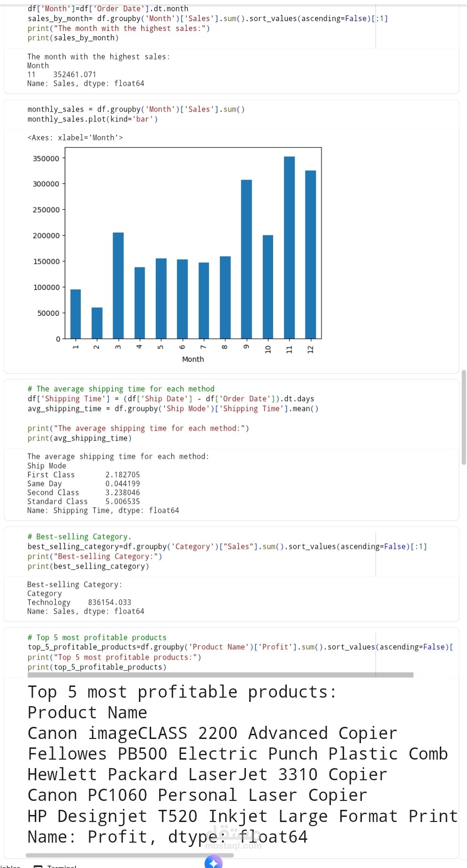Click the 'Second Class 3.238046' output row
This screenshot has height=868, width=467.
pos(84,493)
